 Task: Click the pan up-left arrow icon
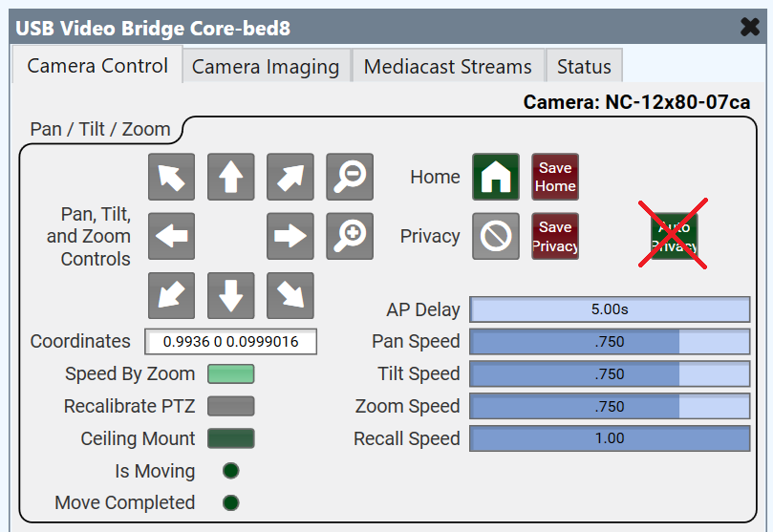pos(172,177)
